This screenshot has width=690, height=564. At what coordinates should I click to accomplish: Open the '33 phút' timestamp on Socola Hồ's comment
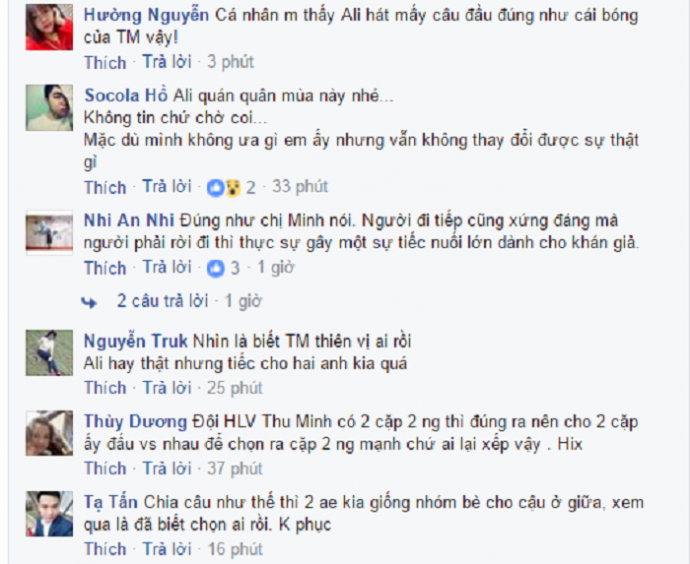[300, 187]
